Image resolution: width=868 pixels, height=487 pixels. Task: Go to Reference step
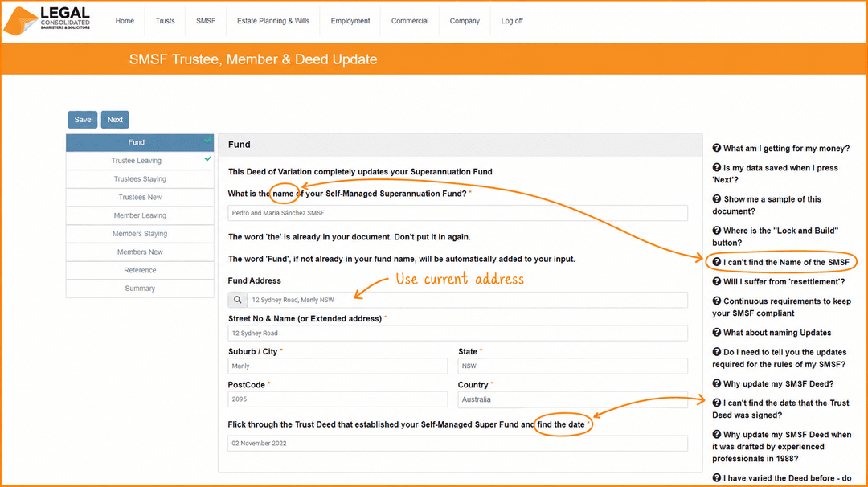click(x=140, y=270)
